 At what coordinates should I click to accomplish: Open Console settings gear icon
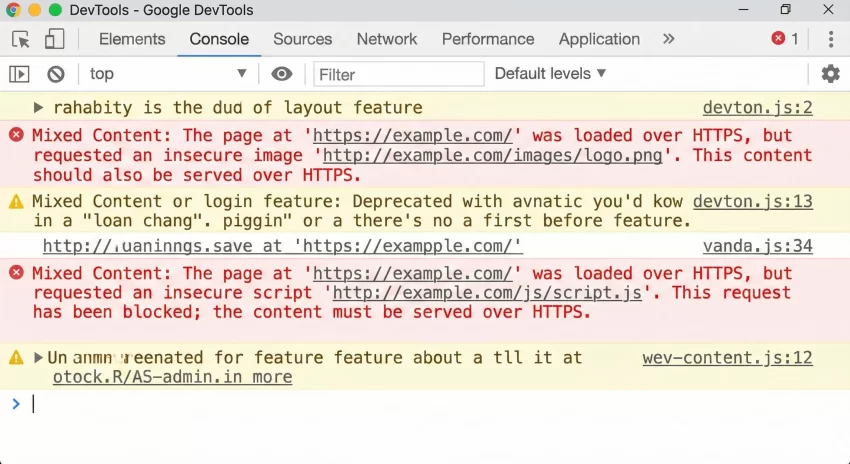tap(830, 74)
